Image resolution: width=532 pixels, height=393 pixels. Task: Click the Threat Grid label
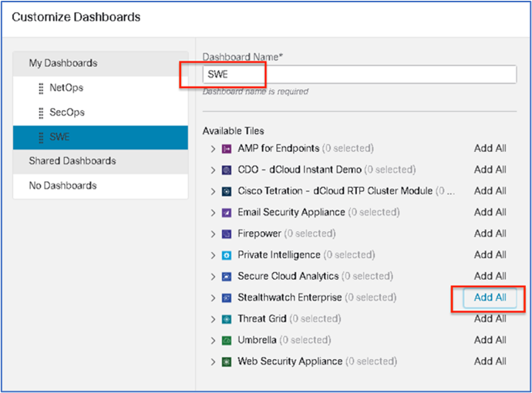pyautogui.click(x=261, y=319)
